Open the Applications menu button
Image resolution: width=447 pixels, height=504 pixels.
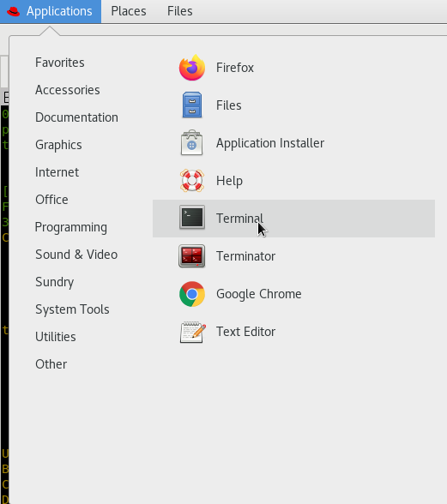pyautogui.click(x=51, y=12)
